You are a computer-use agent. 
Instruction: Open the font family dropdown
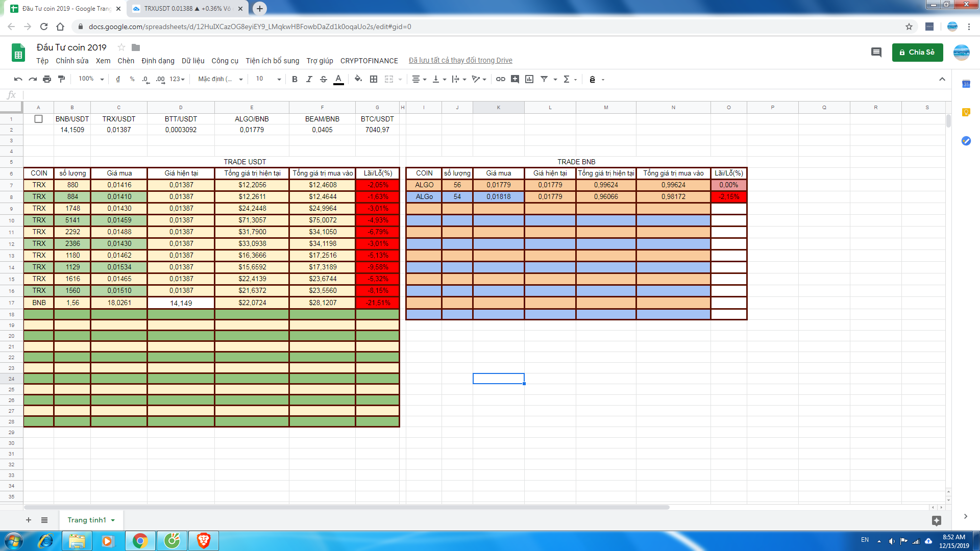coord(220,79)
